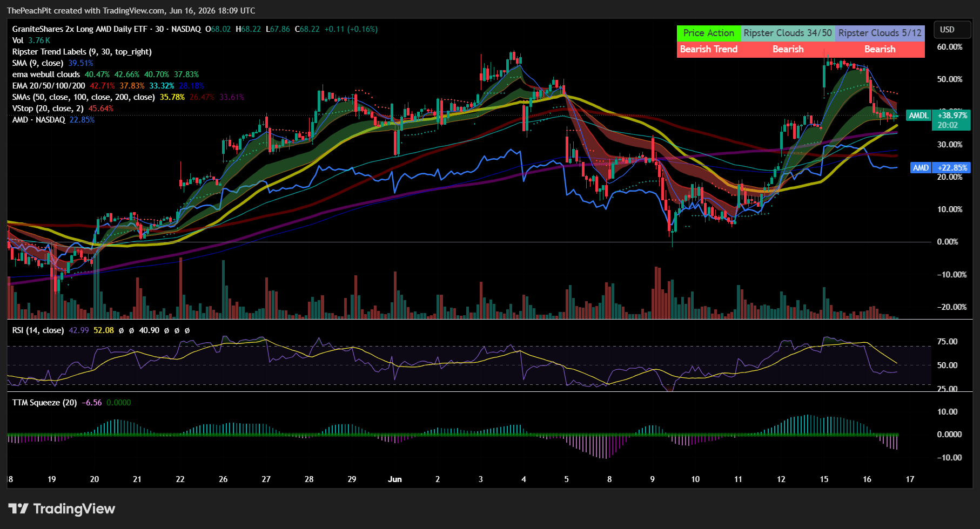This screenshot has width=980, height=529.
Task: Click date 17 on the time axis
Action: pos(910,479)
